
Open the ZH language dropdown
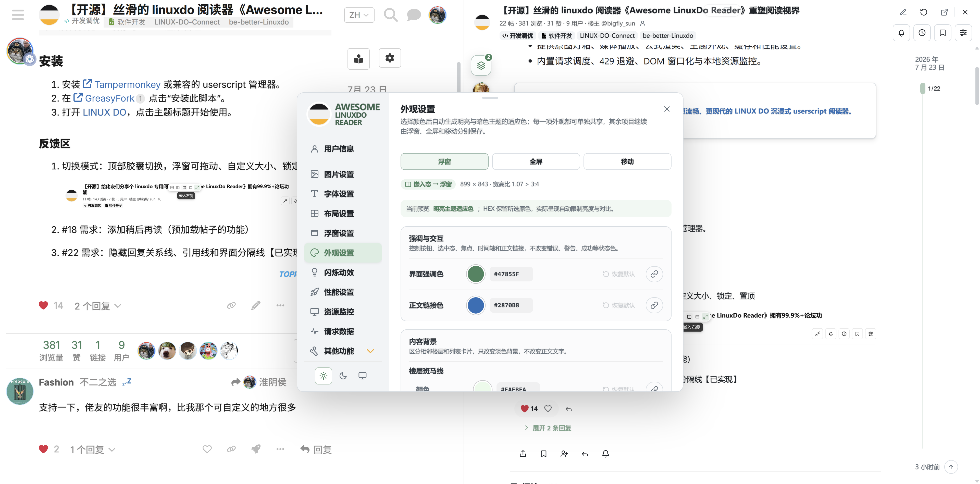click(x=359, y=15)
